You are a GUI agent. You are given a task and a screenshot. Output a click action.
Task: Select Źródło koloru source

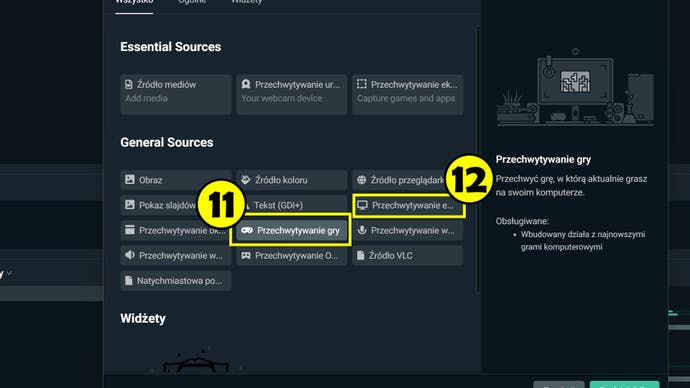[291, 179]
